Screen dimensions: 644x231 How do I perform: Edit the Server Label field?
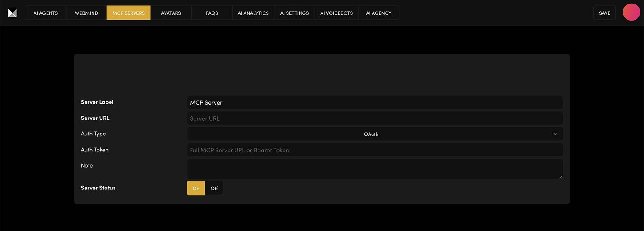click(x=375, y=102)
